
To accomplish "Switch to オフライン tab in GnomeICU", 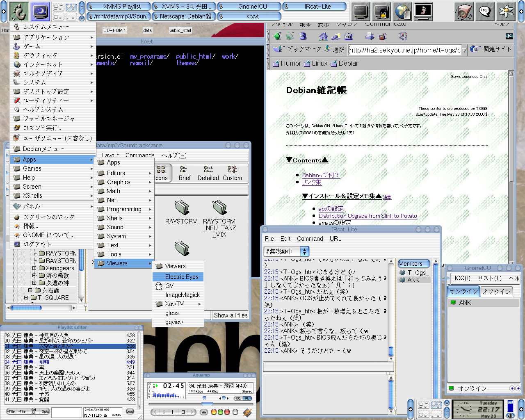I will [496, 292].
